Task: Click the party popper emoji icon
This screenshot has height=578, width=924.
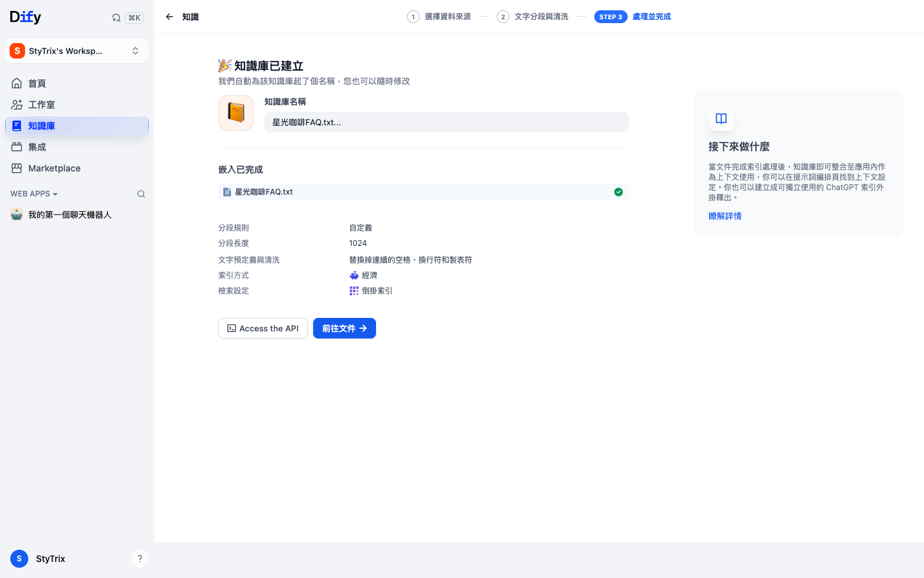Action: [225, 66]
